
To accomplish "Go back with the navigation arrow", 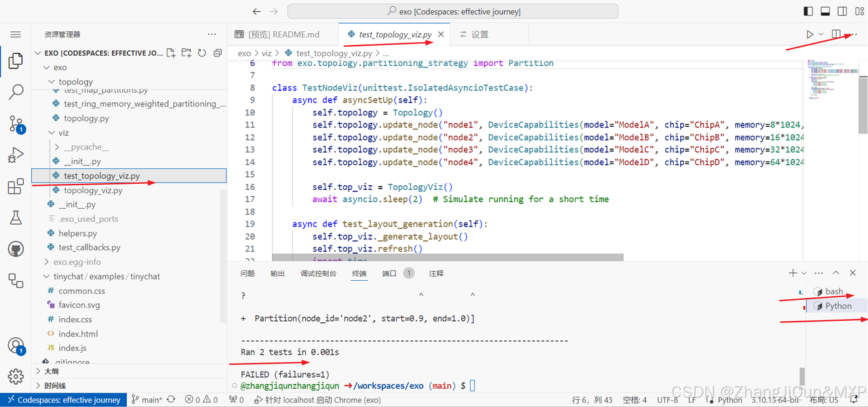I will click(256, 12).
